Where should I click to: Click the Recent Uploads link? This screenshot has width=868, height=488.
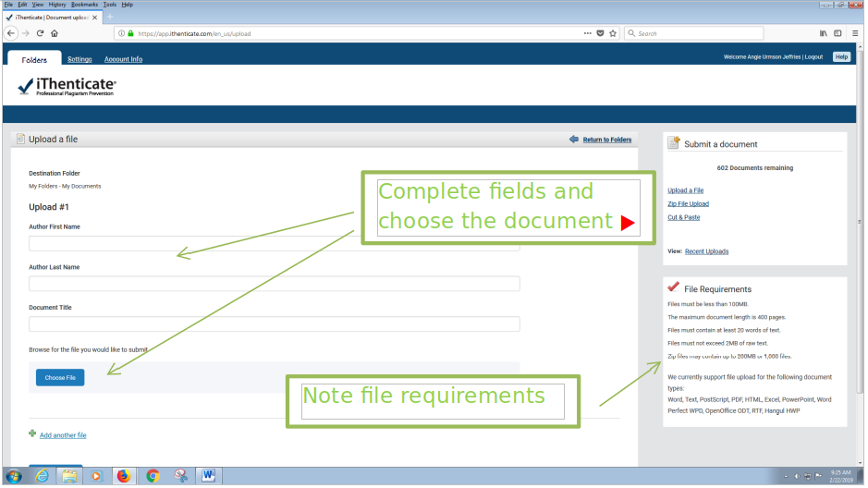coord(706,251)
